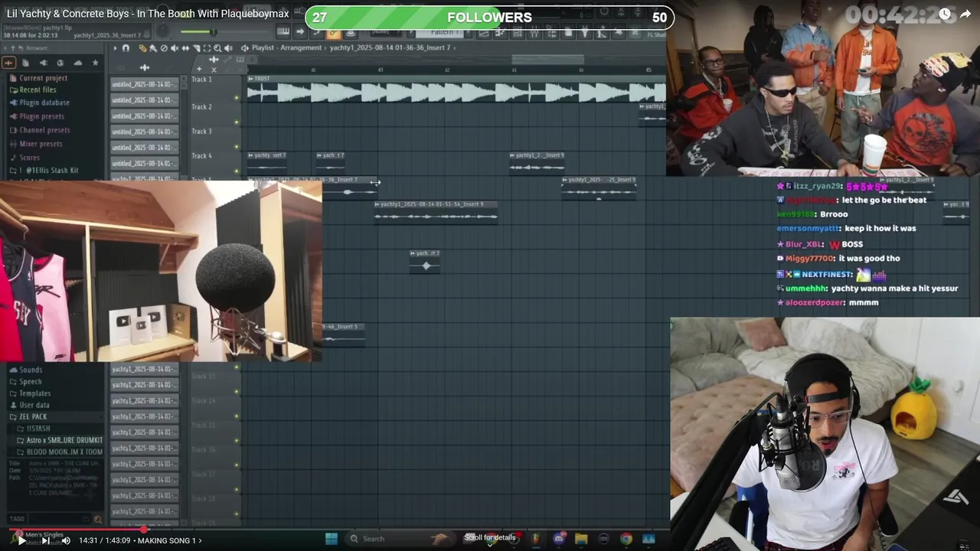Select the !!STASH folder in browser
This screenshot has width=980, height=551.
point(38,429)
